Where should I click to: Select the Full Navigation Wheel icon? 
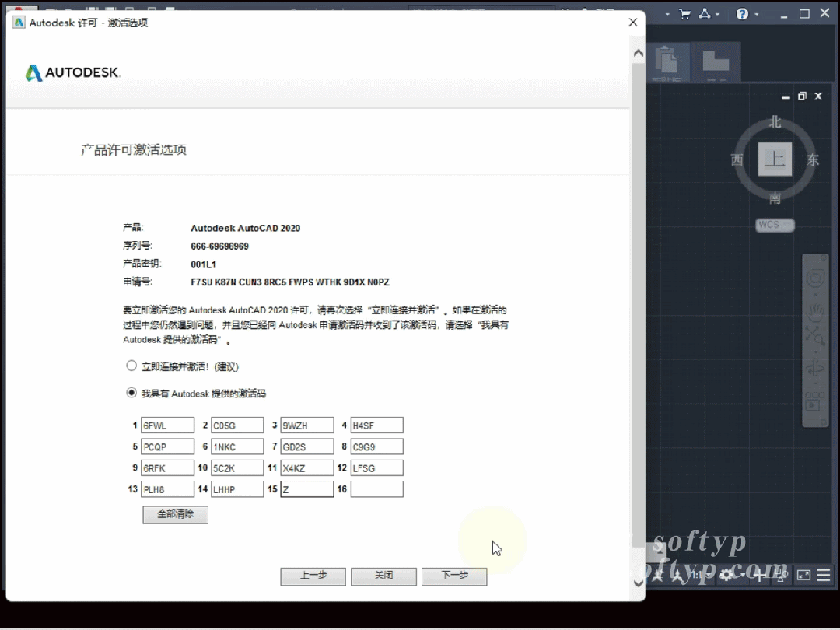point(815,278)
